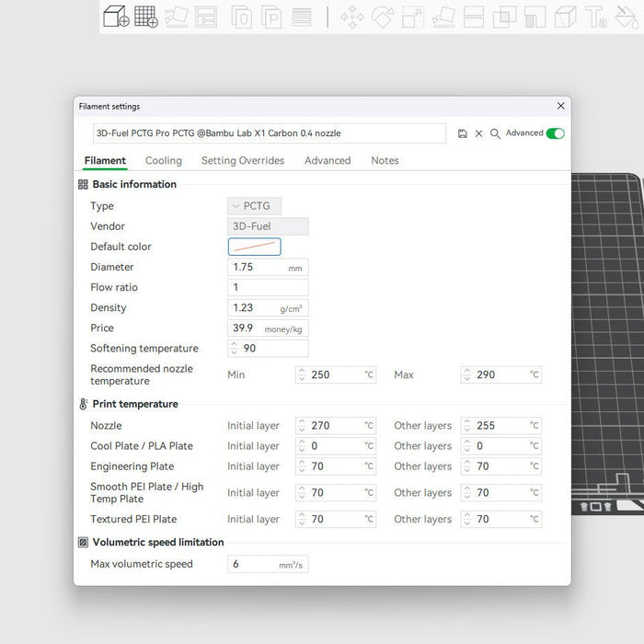Open the Advanced tab
Viewport: 644px width, 644px height.
(x=328, y=161)
